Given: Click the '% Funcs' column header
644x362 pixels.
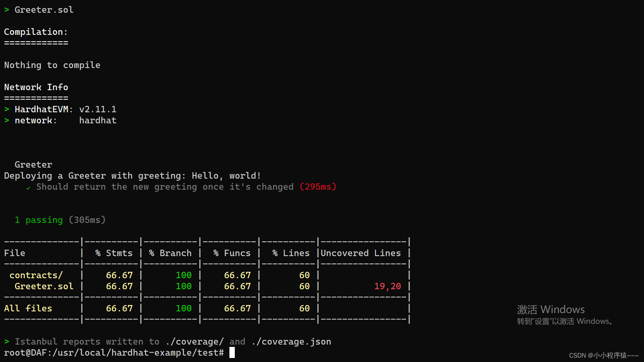Looking at the screenshot, I should click(232, 253).
